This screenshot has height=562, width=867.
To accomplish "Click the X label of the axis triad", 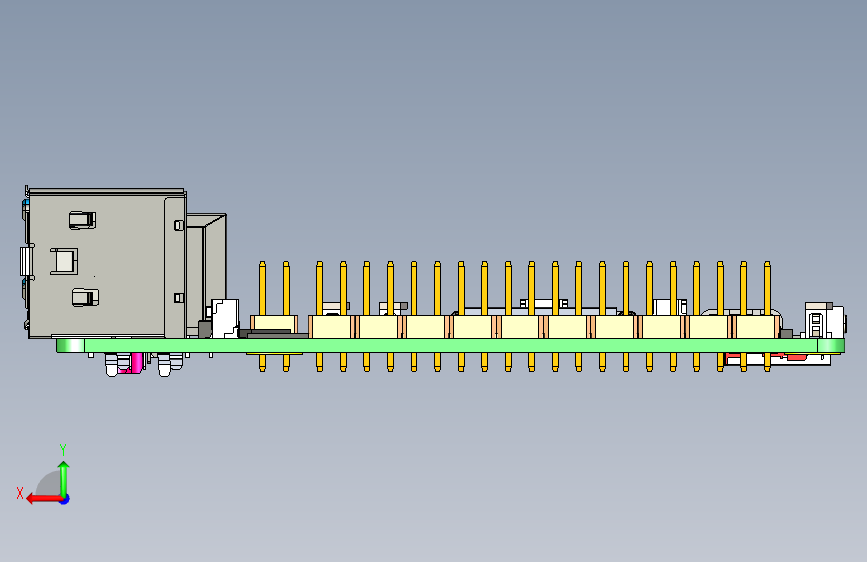I will click(x=20, y=493).
